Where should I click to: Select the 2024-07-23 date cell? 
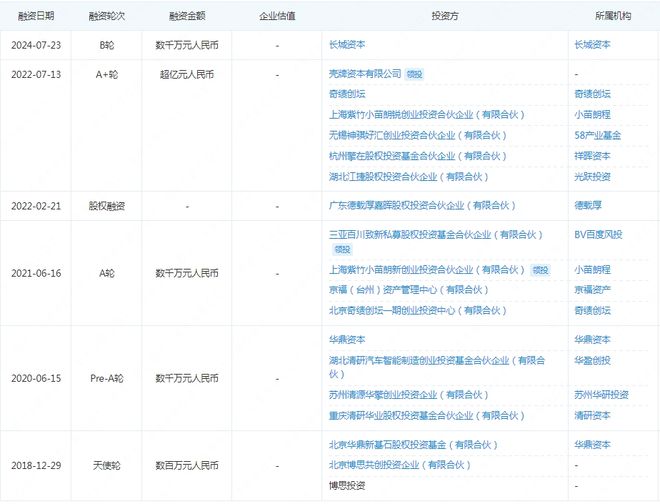(x=36, y=45)
